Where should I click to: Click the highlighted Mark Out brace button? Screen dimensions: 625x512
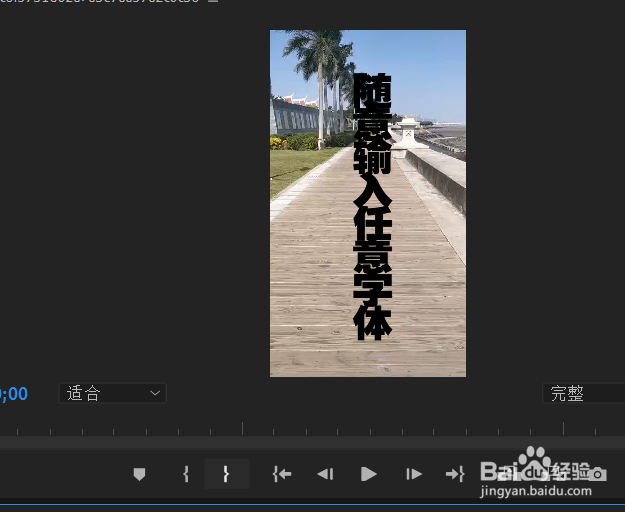[x=226, y=474]
